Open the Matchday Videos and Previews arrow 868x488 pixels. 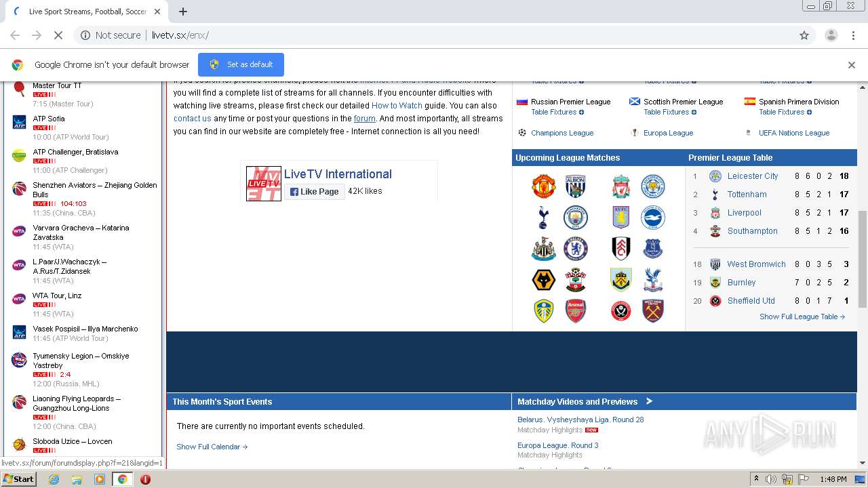pyautogui.click(x=649, y=401)
